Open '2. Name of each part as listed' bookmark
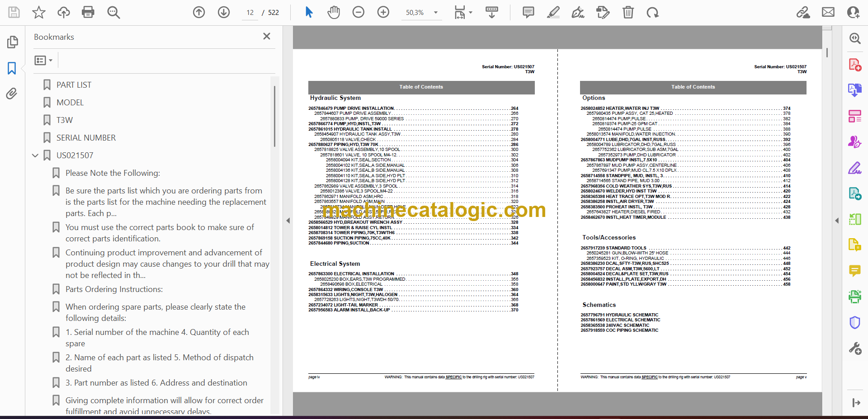 (x=159, y=363)
